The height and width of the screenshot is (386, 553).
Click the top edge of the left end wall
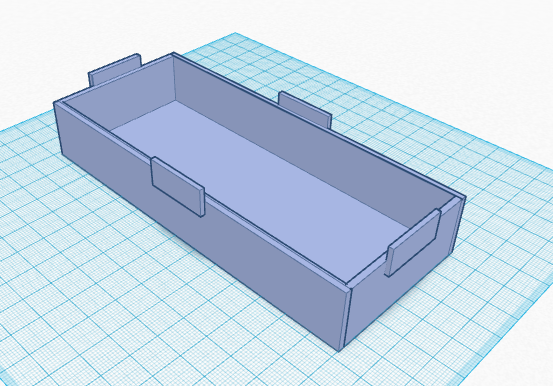(x=113, y=78)
